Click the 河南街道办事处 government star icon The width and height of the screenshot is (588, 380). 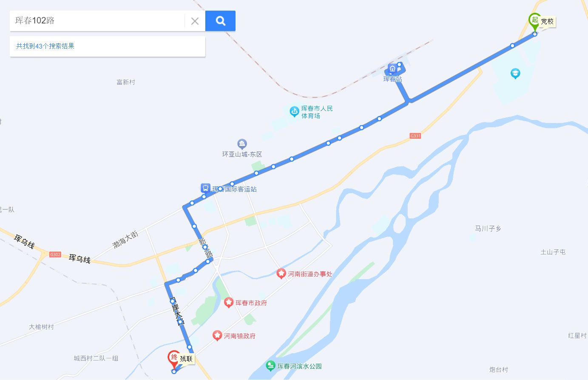coord(281,274)
